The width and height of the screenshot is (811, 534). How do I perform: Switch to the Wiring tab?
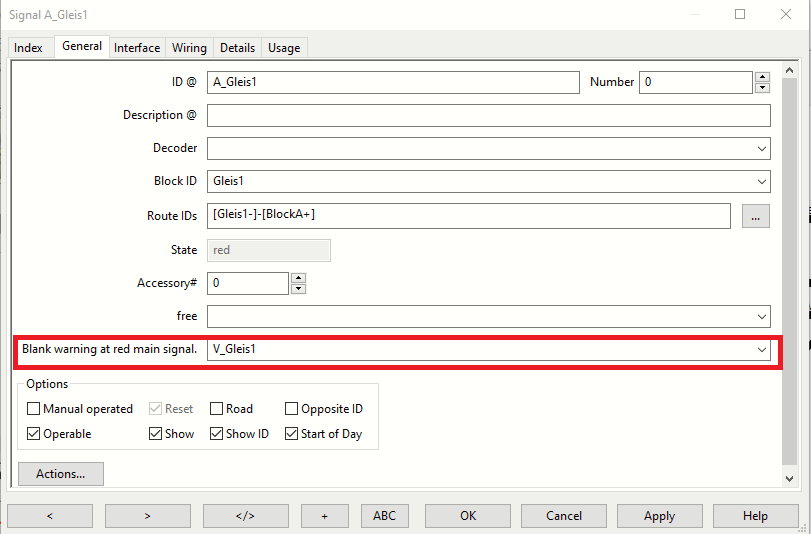[x=189, y=48]
